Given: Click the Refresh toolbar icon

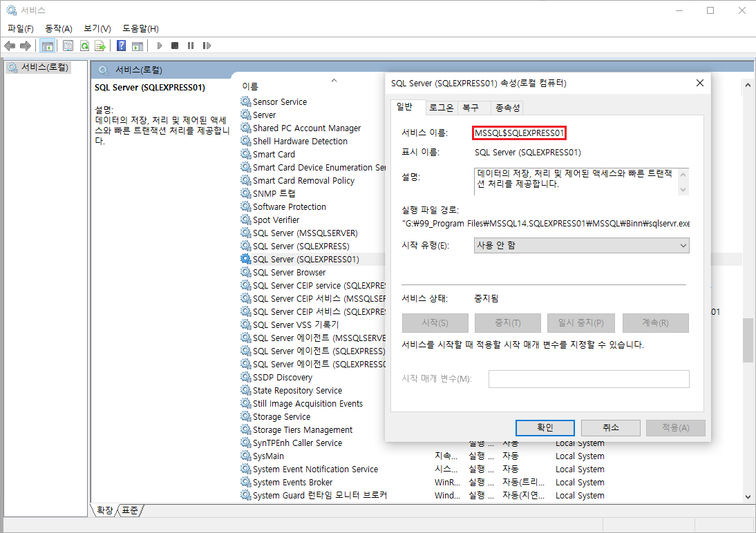Looking at the screenshot, I should click(x=84, y=46).
